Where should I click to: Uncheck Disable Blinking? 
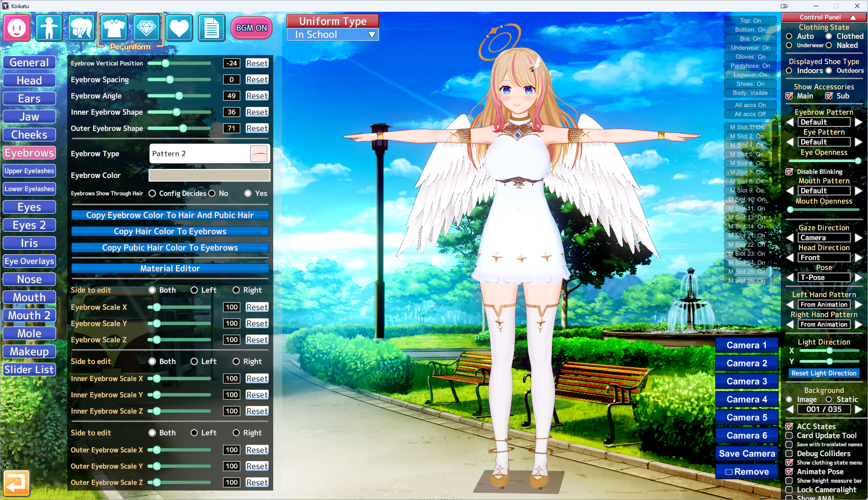[x=789, y=172]
